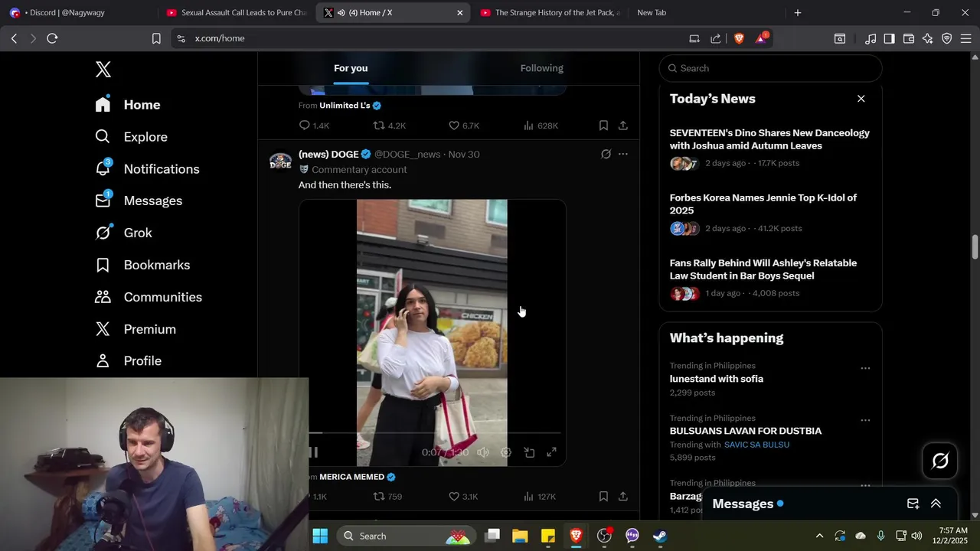This screenshot has height=551, width=980.
Task: Open Brave Rewards triangle icon
Action: (762, 38)
